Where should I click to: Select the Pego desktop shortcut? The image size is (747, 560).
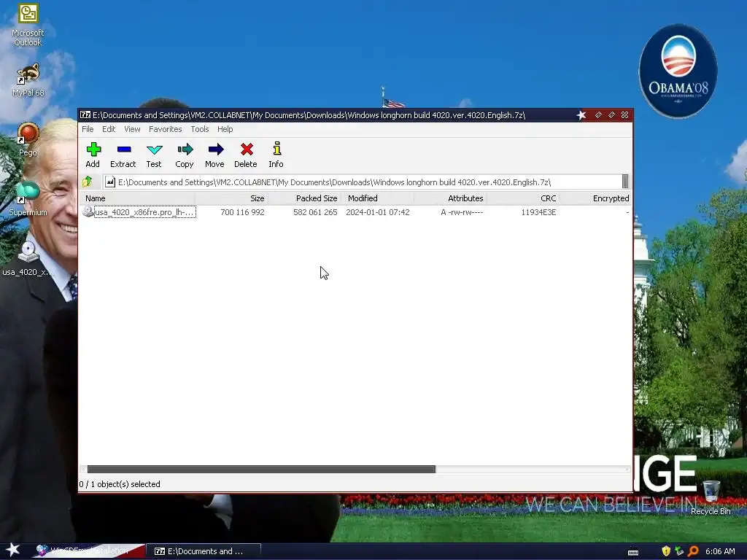tap(28, 139)
